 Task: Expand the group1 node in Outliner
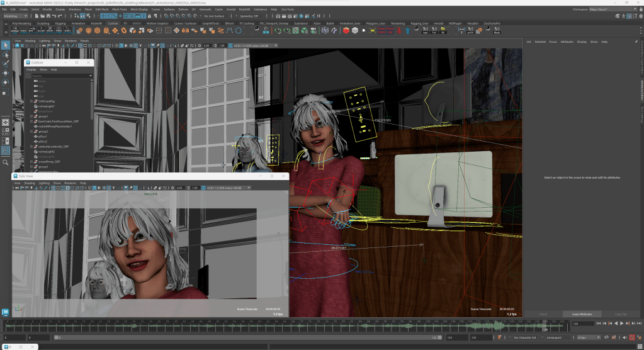pyautogui.click(x=31, y=116)
